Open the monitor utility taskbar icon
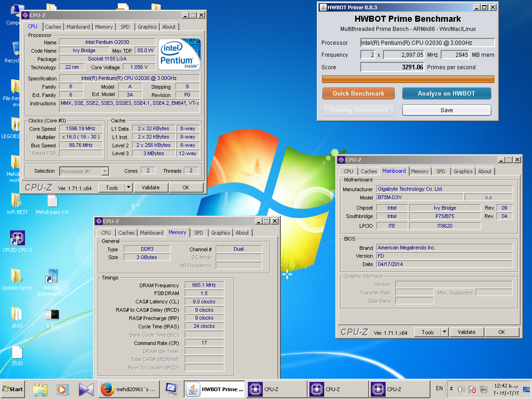 pyautogui.click(x=171, y=389)
